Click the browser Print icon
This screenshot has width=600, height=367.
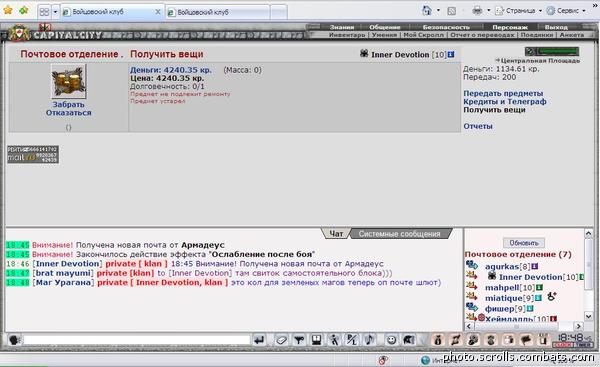477,10
